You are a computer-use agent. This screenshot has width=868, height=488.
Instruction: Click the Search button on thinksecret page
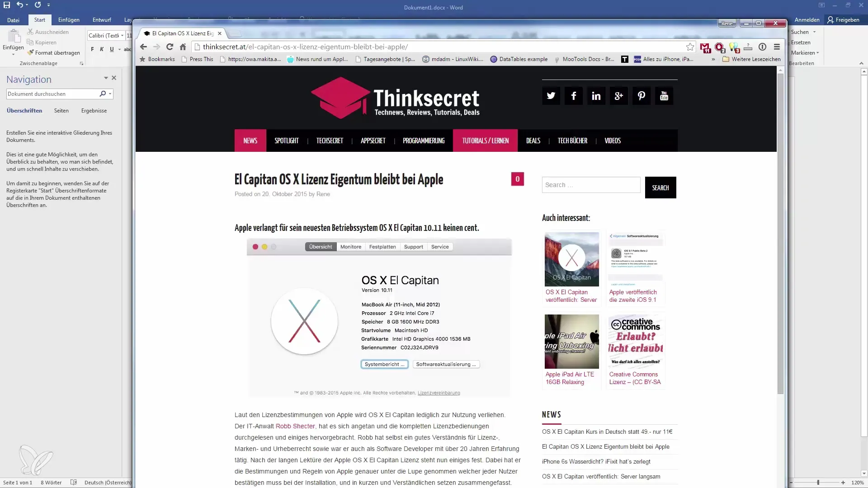tap(660, 187)
